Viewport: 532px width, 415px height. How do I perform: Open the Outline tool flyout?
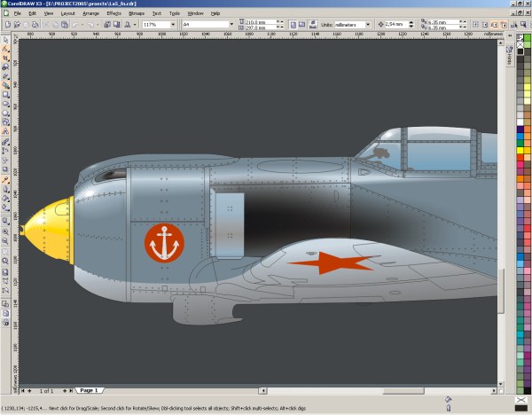pyautogui.click(x=5, y=190)
